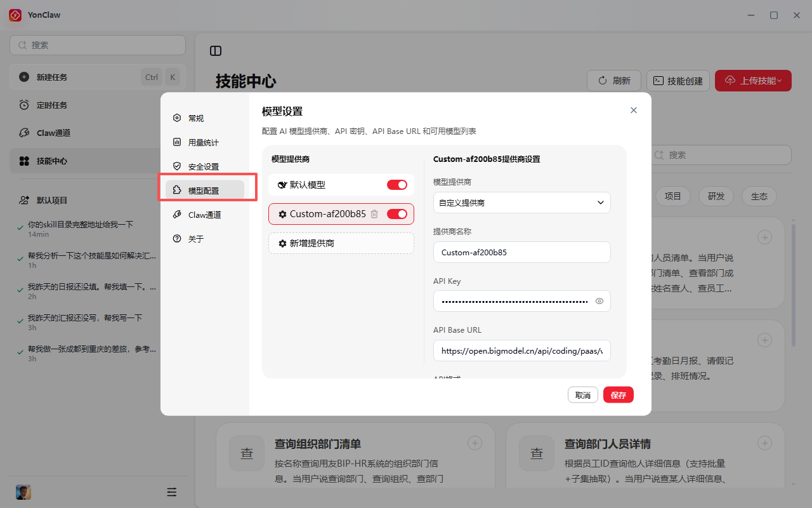
Task: Click the API Base URL input field
Action: coord(522,351)
